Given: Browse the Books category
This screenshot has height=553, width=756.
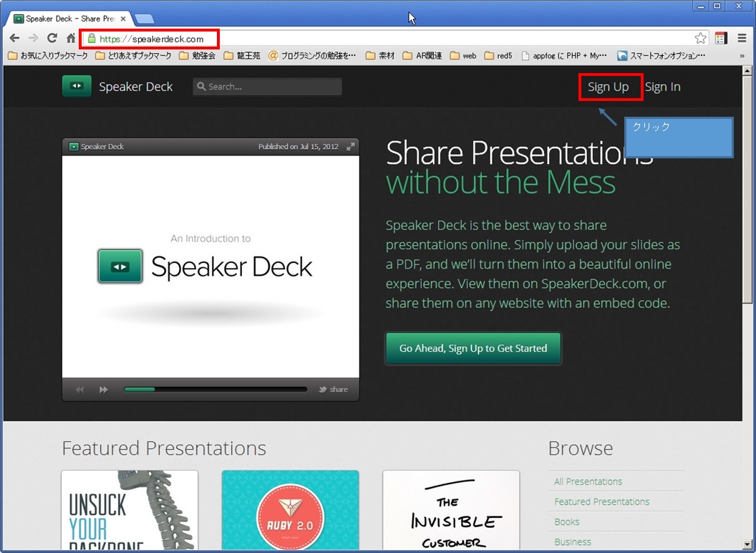Looking at the screenshot, I should coord(567,521).
